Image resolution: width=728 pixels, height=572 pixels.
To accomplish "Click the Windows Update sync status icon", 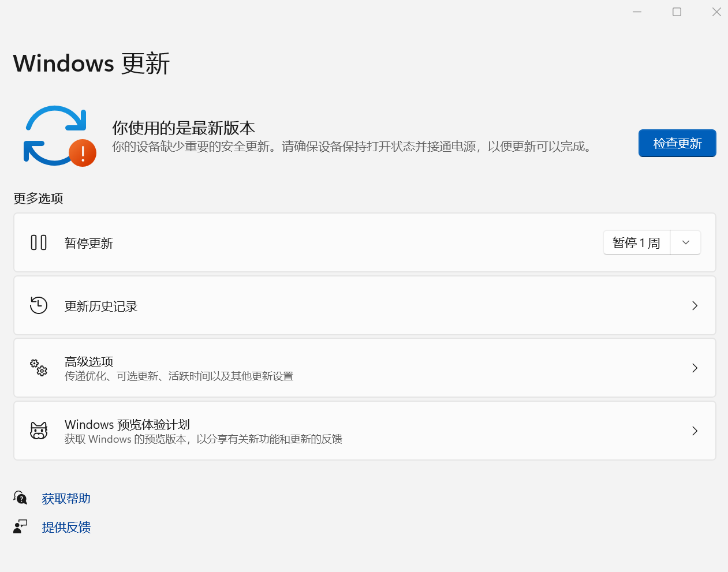I will (60, 136).
